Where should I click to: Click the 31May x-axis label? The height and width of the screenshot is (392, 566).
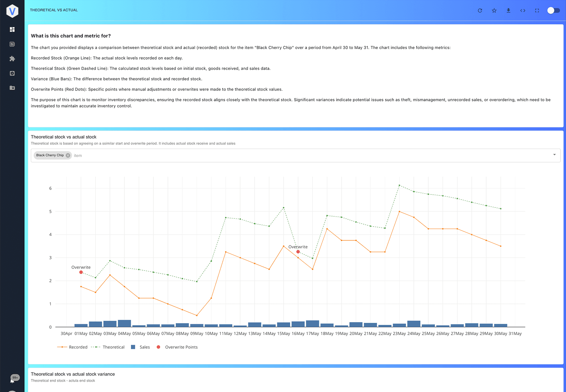click(x=515, y=334)
